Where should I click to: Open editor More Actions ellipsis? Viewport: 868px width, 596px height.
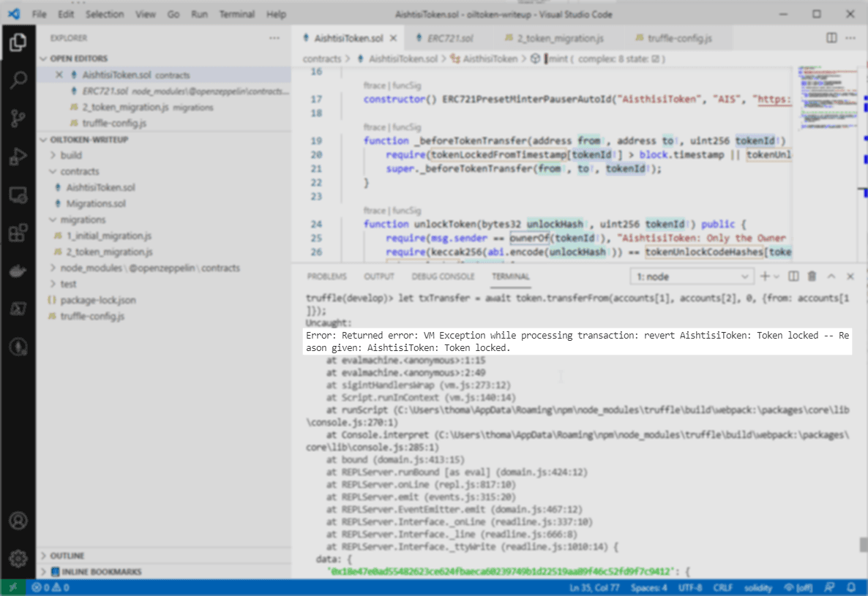click(850, 37)
